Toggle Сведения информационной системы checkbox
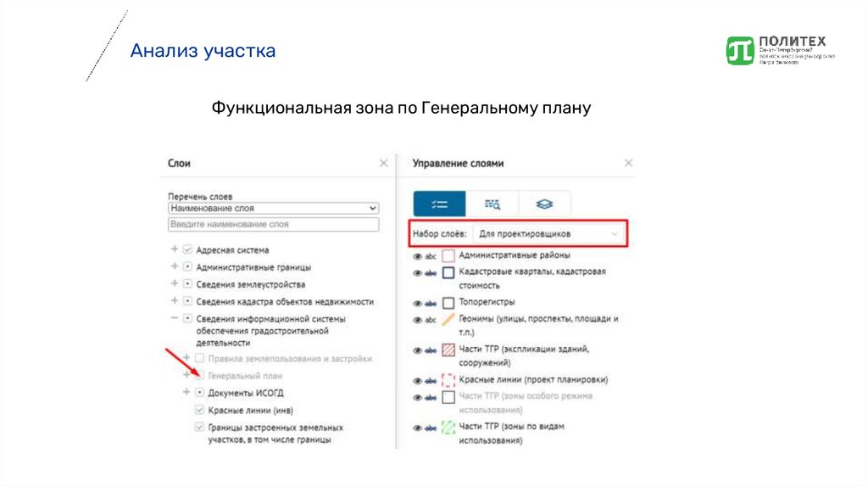This screenshot has height=487, width=868. point(187,318)
